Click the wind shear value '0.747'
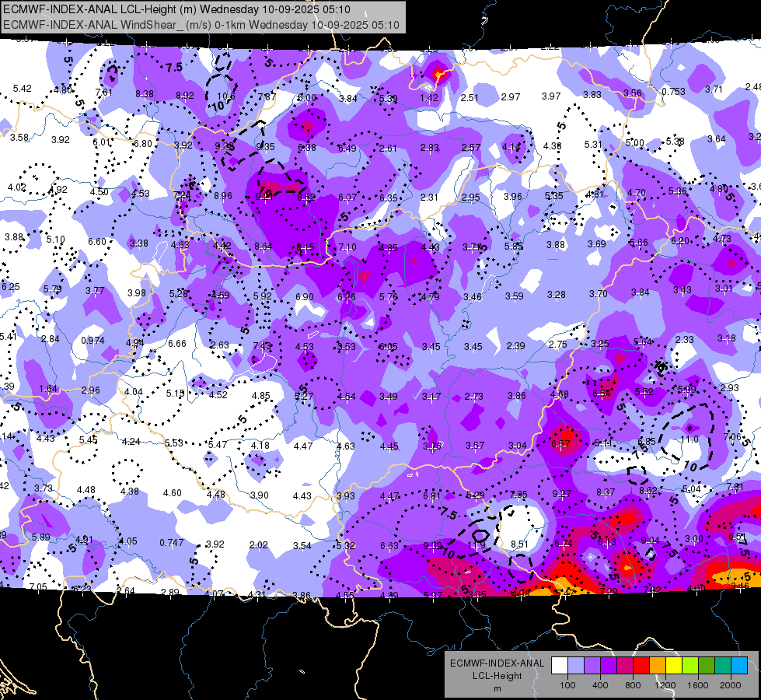The width and height of the screenshot is (761, 700). click(172, 543)
